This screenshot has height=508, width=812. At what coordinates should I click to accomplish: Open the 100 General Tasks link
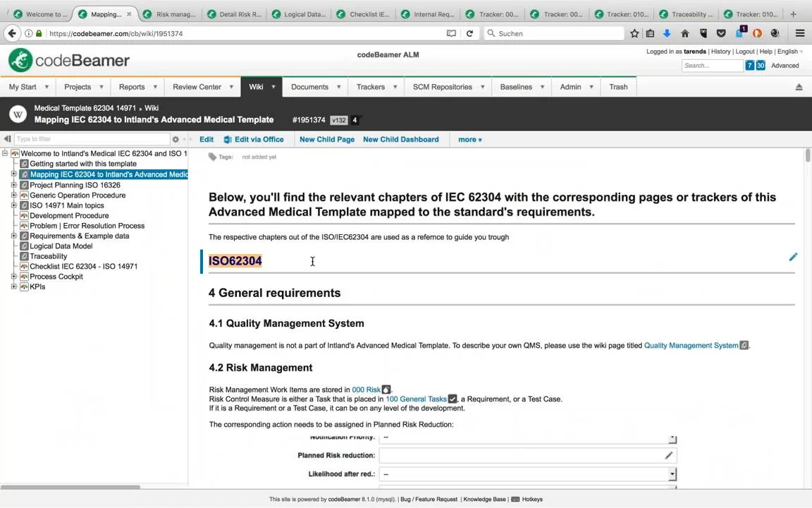[416, 399]
